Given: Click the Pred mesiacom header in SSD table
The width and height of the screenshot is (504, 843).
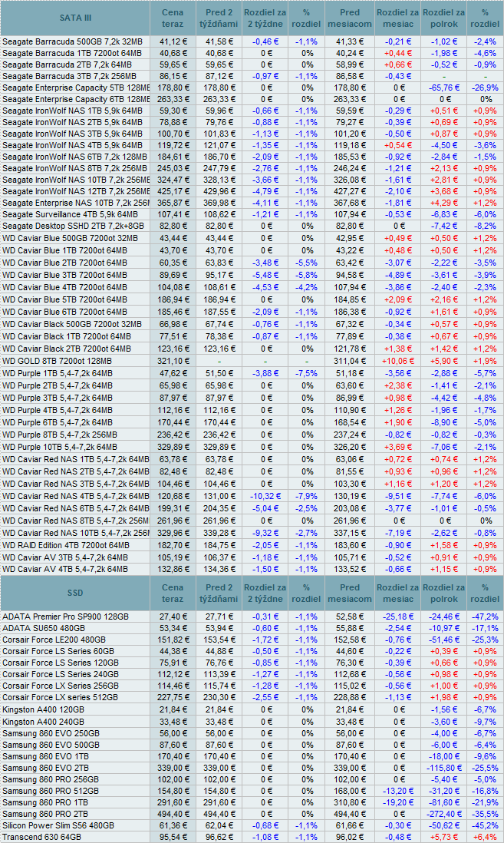Looking at the screenshot, I should coord(349,593).
